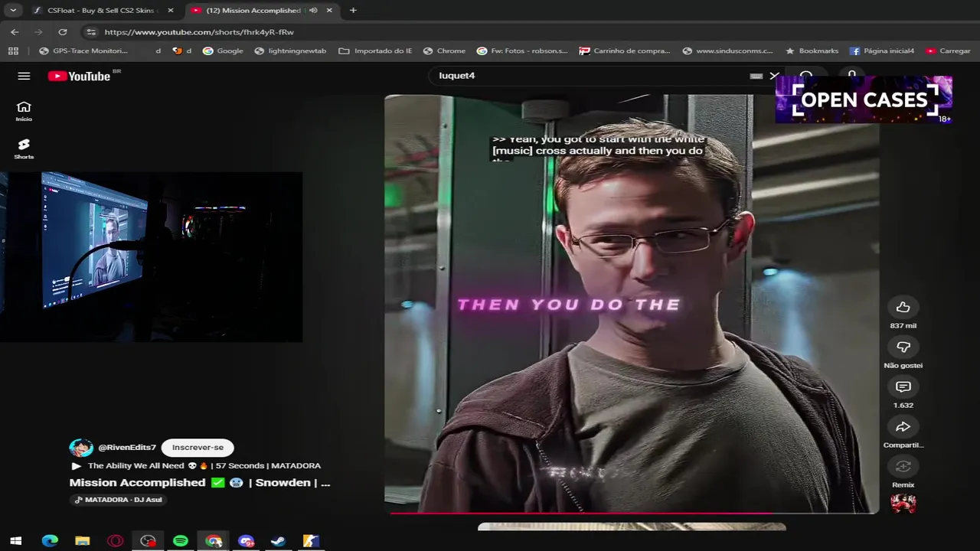The width and height of the screenshot is (980, 551).
Task: Click the short video to pause playback
Action: [x=632, y=304]
